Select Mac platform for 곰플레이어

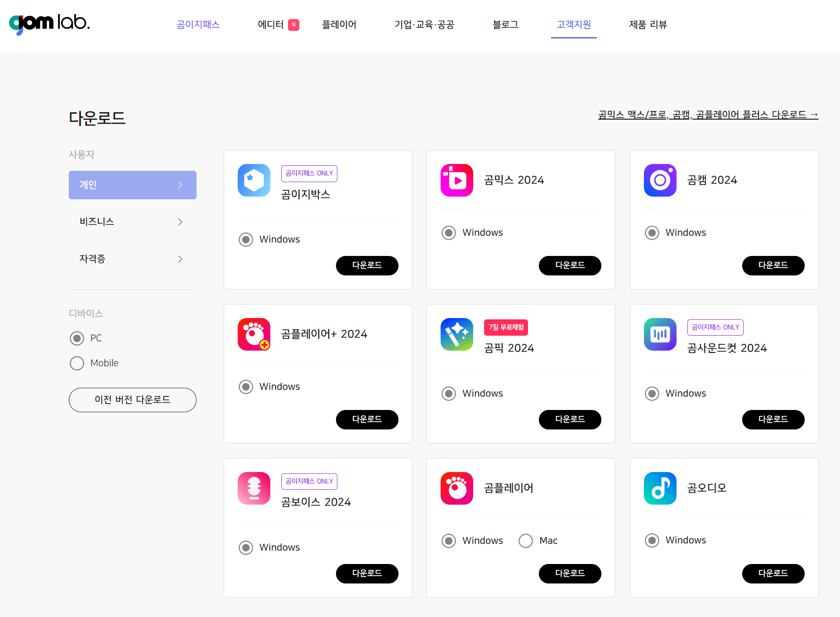click(525, 540)
